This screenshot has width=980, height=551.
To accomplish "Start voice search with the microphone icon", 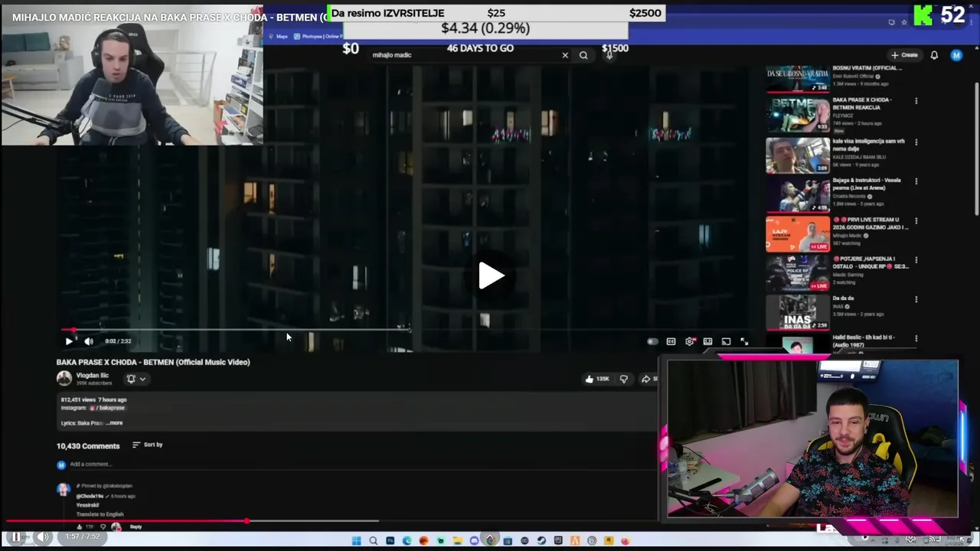I will point(609,55).
